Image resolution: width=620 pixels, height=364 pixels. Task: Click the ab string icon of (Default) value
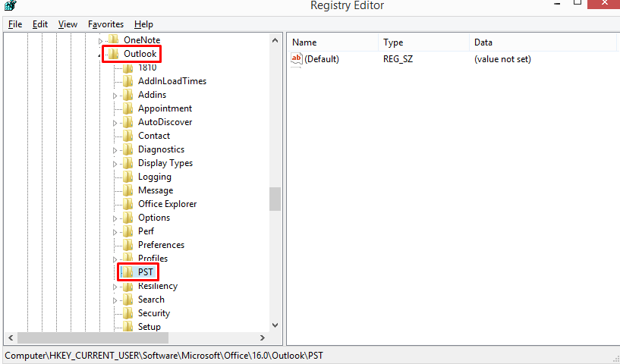pos(296,58)
